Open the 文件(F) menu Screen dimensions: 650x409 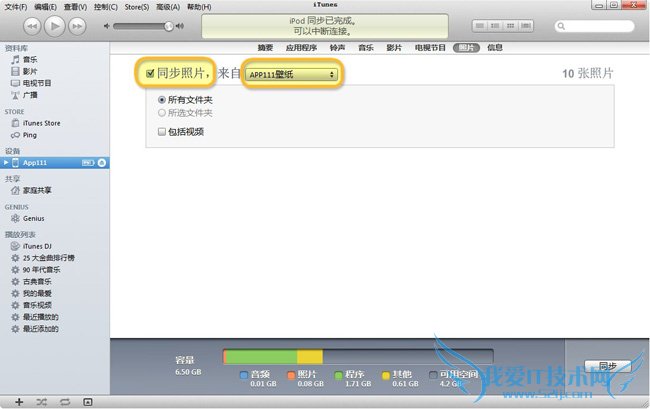point(16,7)
